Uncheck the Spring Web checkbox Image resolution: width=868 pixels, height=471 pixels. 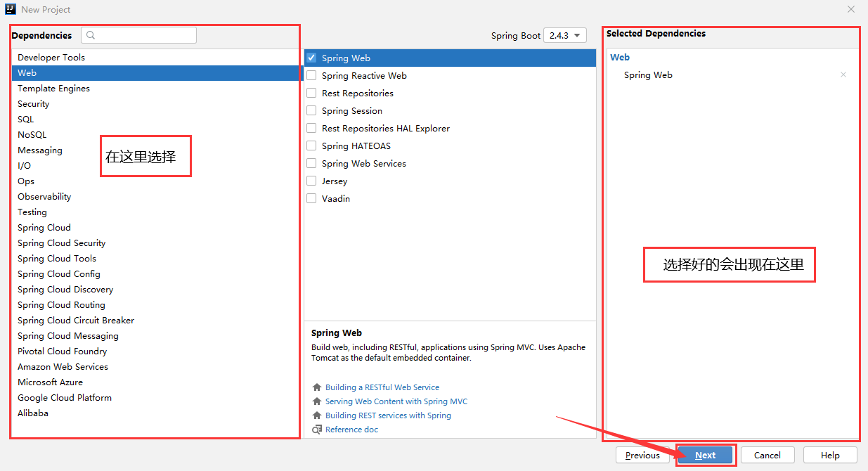pos(311,58)
